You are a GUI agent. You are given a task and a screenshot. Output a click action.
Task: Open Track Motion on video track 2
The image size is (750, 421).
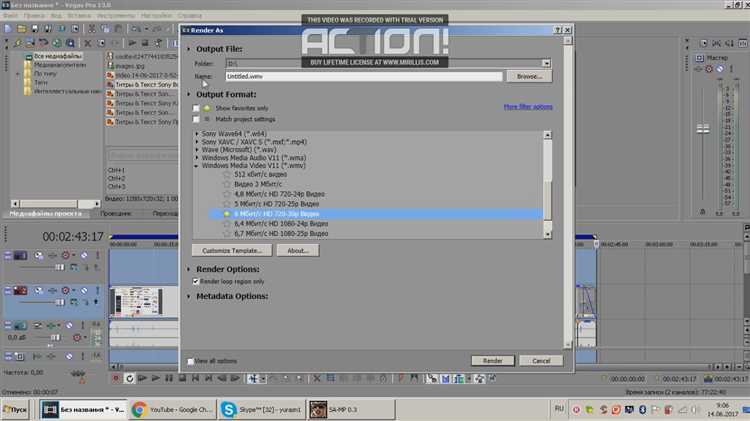click(39, 290)
